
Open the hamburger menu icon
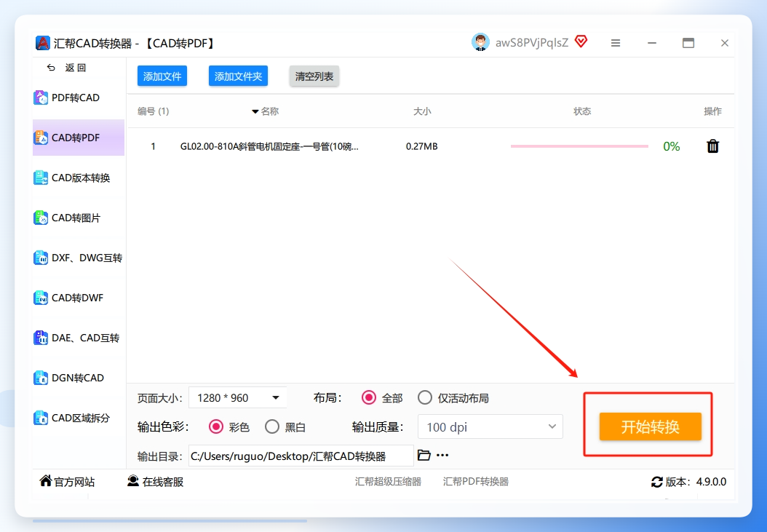pyautogui.click(x=616, y=43)
